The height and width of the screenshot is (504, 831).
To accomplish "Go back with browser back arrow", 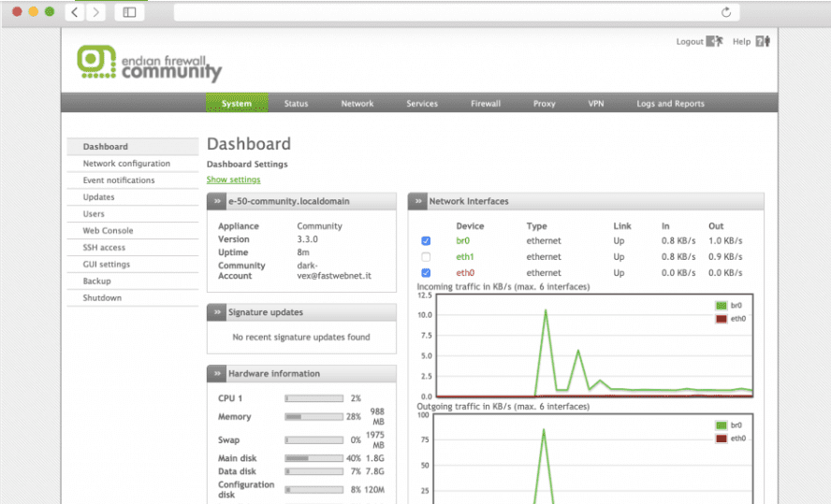I will (75, 12).
